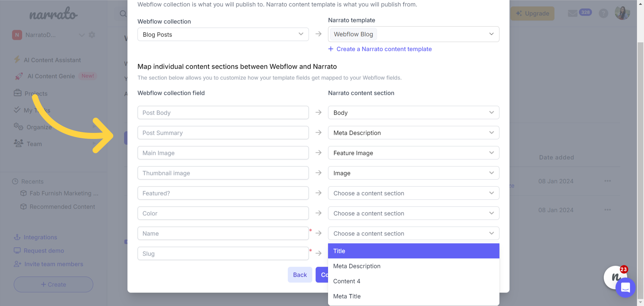This screenshot has height=306, width=644.
Task: Open the mail notifications icon
Action: pyautogui.click(x=573, y=13)
